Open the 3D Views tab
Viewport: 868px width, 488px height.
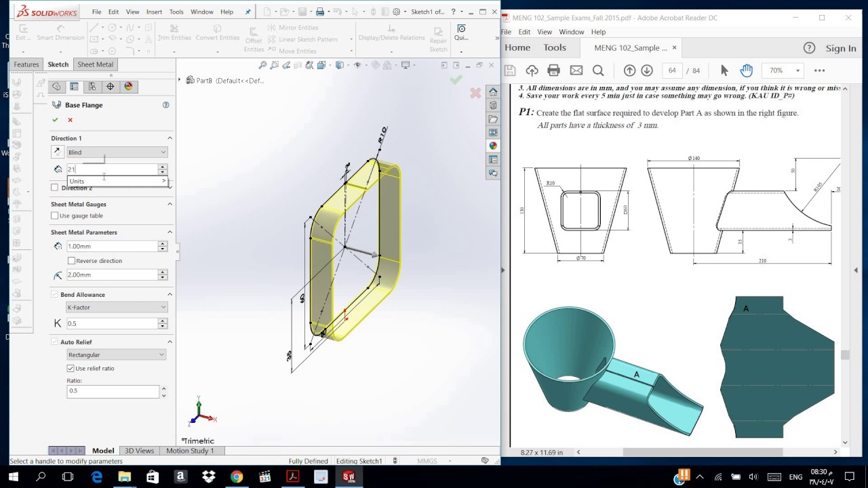[139, 451]
